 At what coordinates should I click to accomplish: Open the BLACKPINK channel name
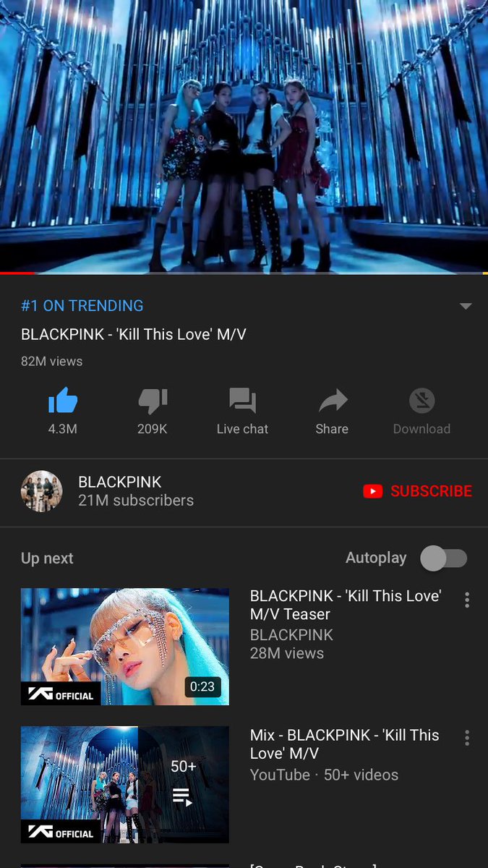pyautogui.click(x=119, y=482)
